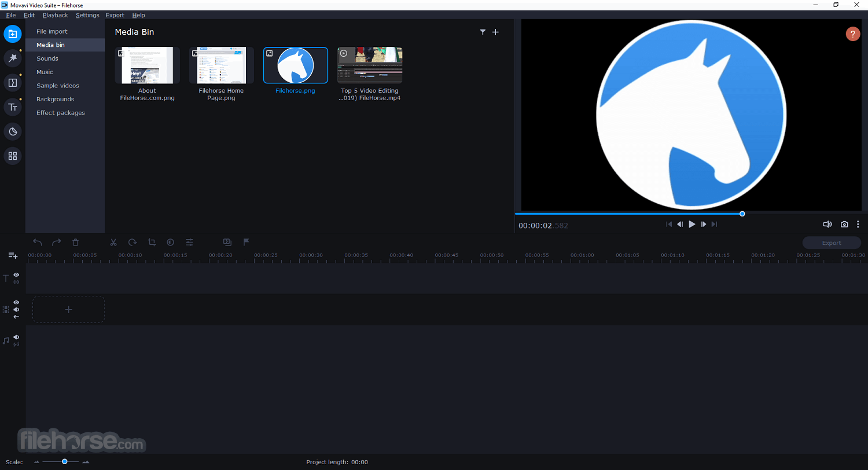Click the Export button above the timeline

(832, 243)
